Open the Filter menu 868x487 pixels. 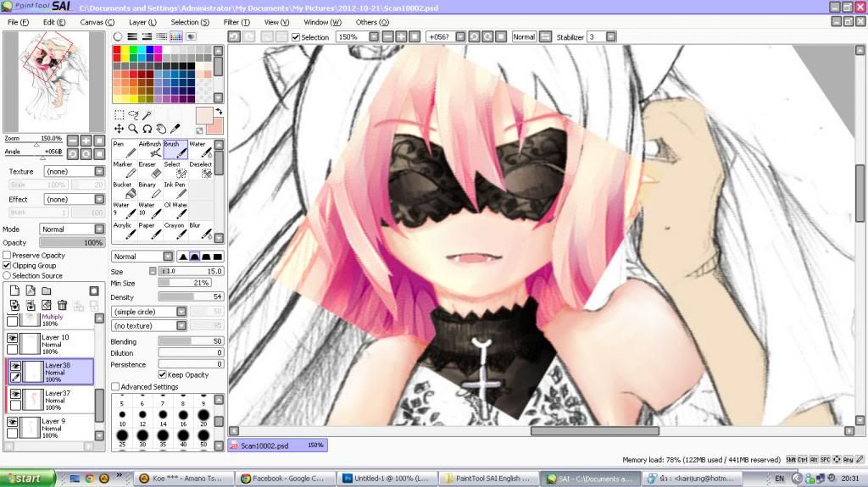coord(236,22)
